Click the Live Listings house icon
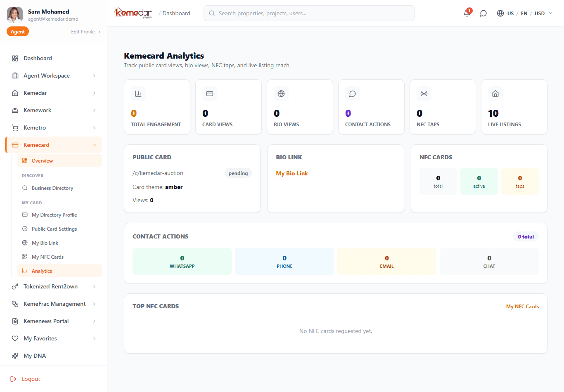 (495, 94)
